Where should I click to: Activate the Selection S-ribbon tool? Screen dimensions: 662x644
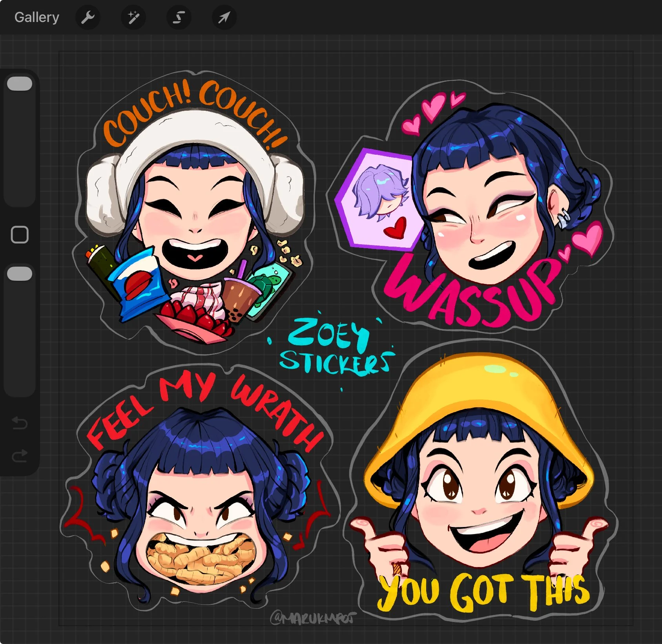[179, 17]
